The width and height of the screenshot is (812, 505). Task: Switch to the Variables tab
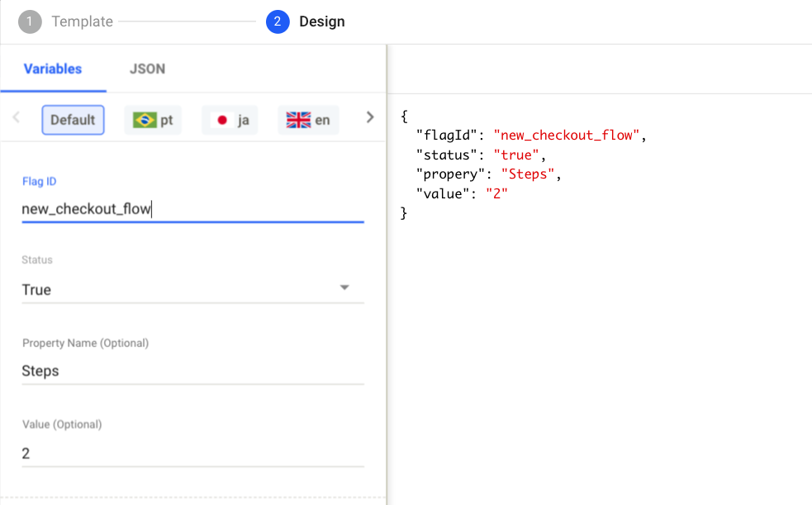pyautogui.click(x=52, y=69)
